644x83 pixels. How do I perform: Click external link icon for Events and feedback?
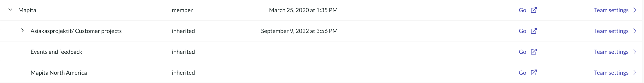[534, 52]
